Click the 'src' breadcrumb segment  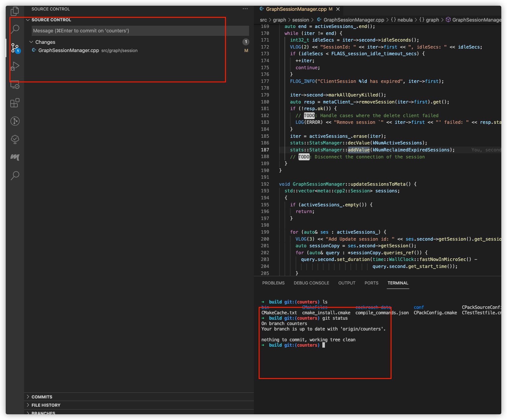coord(263,20)
